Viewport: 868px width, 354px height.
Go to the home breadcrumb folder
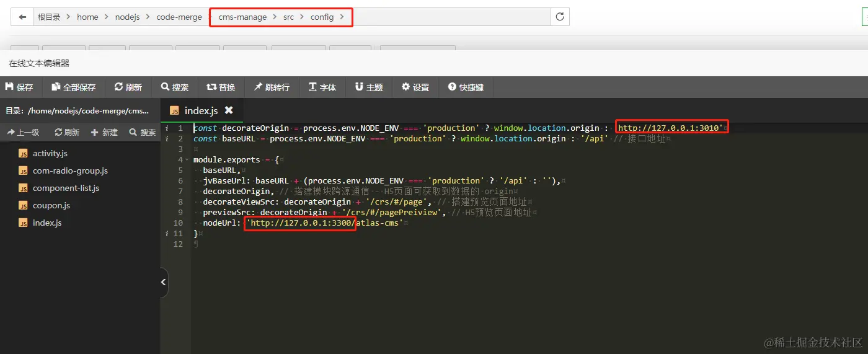tap(87, 17)
